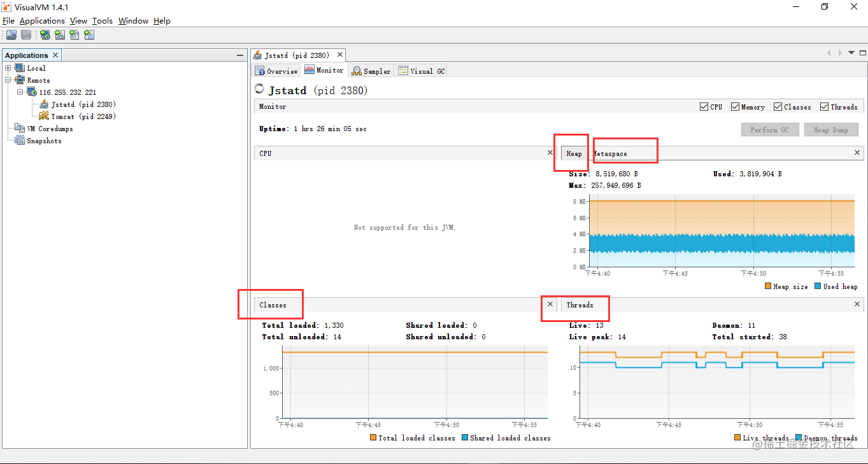Select the Metaspace memory tab
This screenshot has height=464, width=868.
tap(610, 153)
